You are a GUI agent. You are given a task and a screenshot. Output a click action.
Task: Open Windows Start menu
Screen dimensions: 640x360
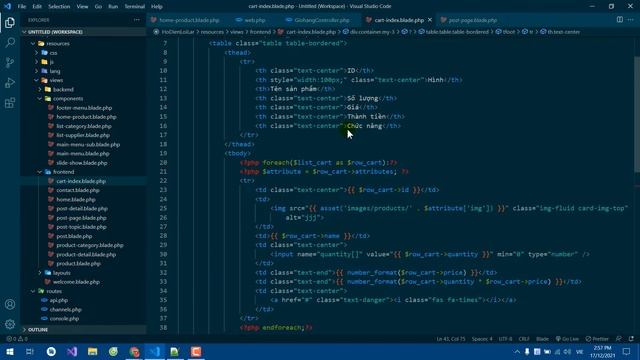point(10,351)
